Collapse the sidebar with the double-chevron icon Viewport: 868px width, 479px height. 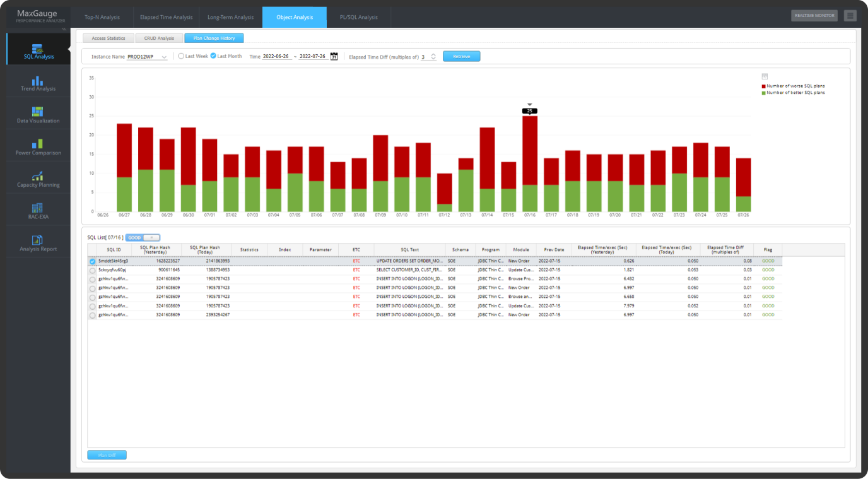(63, 29)
